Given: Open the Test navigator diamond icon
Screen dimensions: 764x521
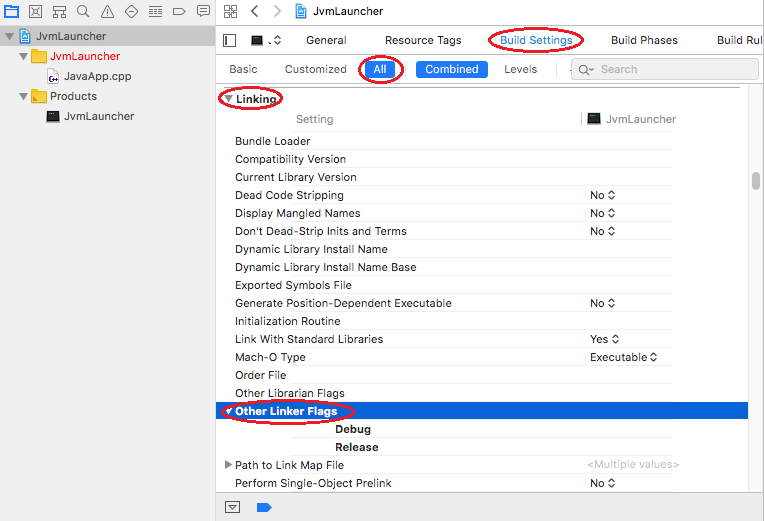Looking at the screenshot, I should 131,11.
